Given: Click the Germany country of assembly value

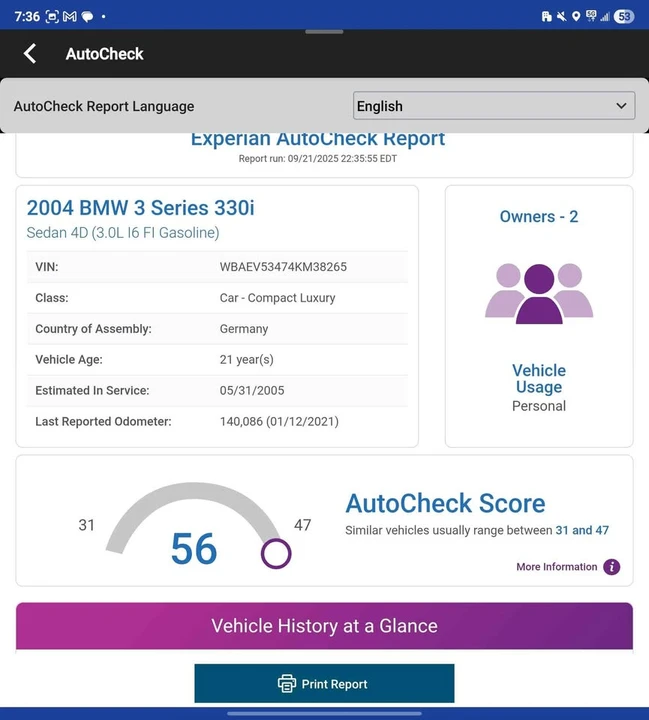Looking at the screenshot, I should coord(244,329).
